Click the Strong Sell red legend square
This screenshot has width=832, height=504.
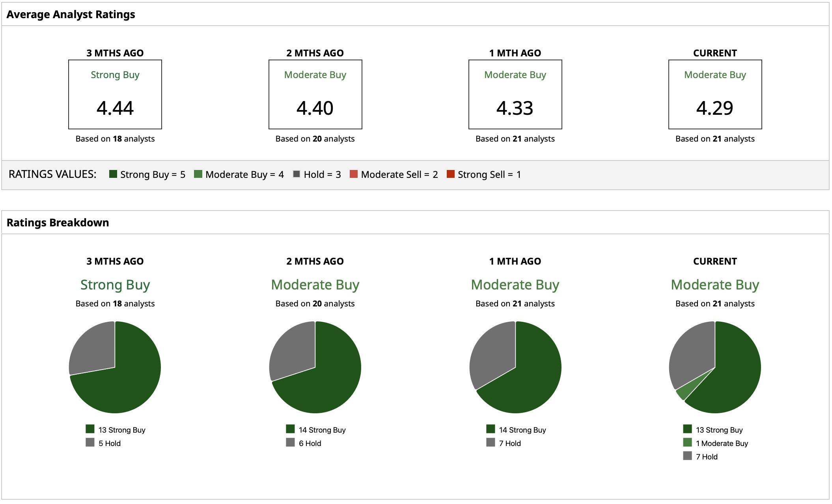pos(450,174)
